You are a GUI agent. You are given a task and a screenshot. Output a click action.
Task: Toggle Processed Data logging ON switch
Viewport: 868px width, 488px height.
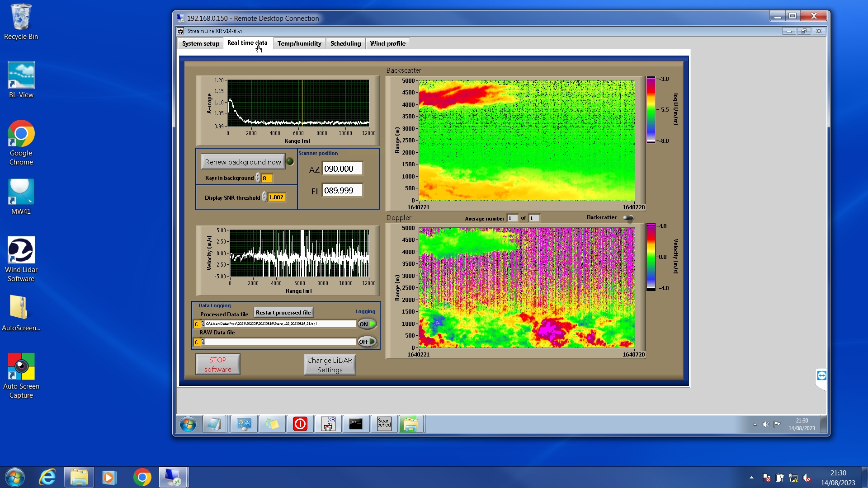pos(367,324)
